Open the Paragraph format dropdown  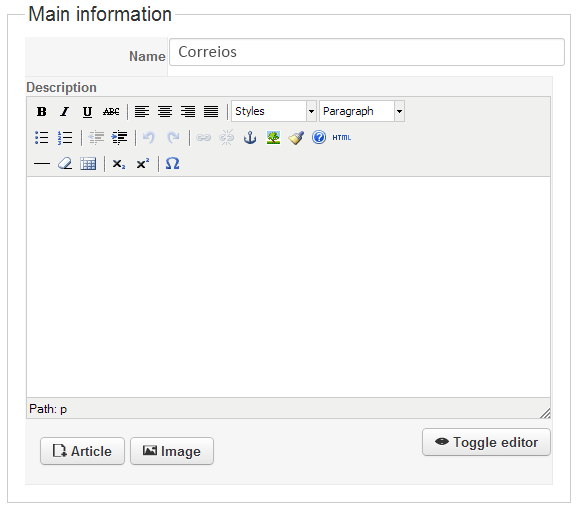[362, 111]
